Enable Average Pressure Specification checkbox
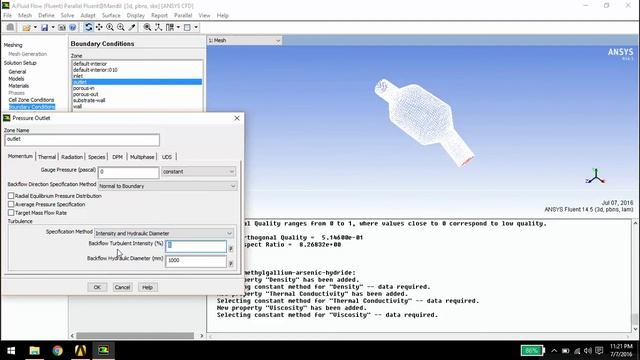The height and width of the screenshot is (360, 640). pyautogui.click(x=11, y=204)
